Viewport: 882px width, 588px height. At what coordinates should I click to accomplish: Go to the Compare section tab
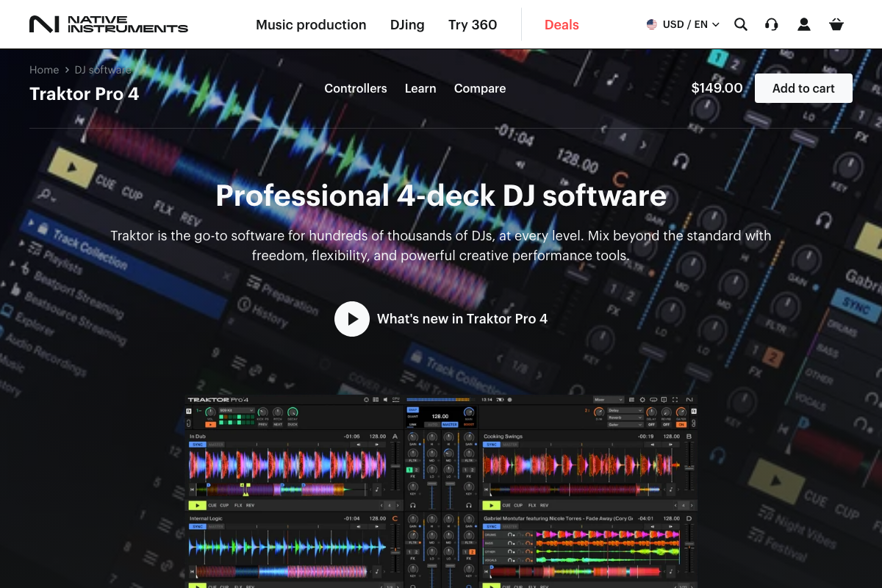(480, 88)
